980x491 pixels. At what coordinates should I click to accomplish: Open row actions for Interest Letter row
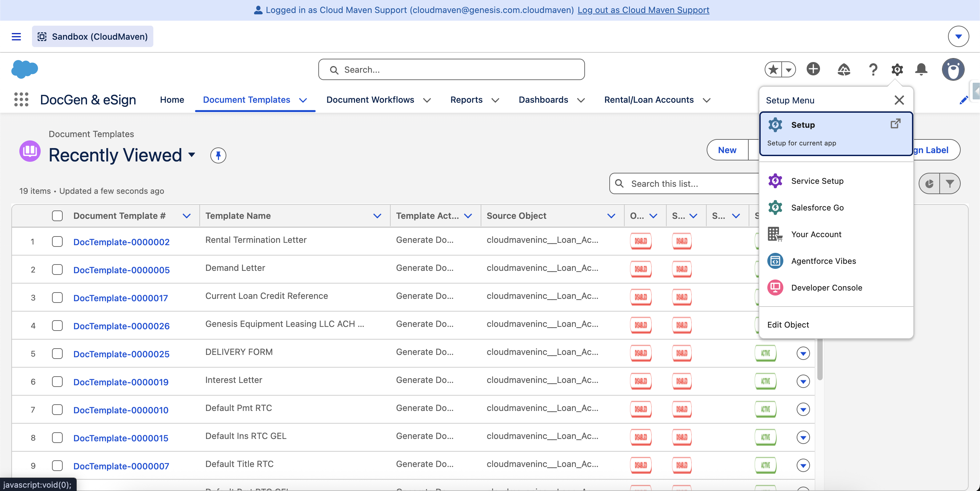point(803,381)
